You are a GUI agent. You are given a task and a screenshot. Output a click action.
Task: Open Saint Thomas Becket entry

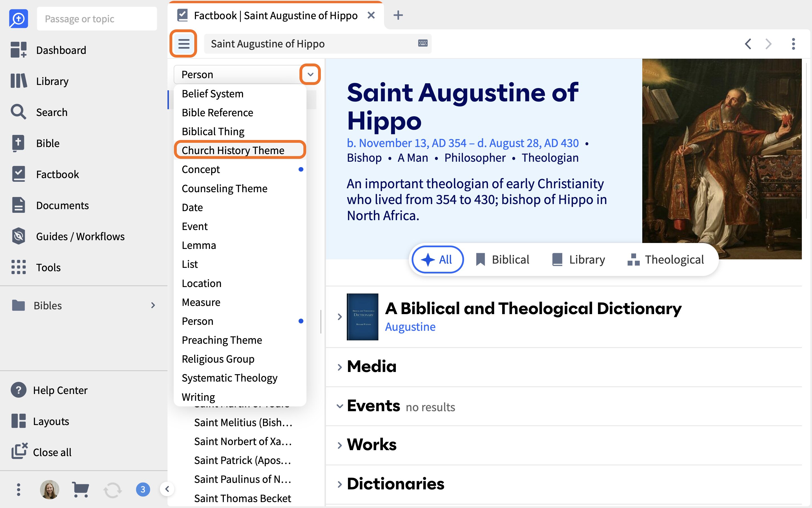coord(242,498)
